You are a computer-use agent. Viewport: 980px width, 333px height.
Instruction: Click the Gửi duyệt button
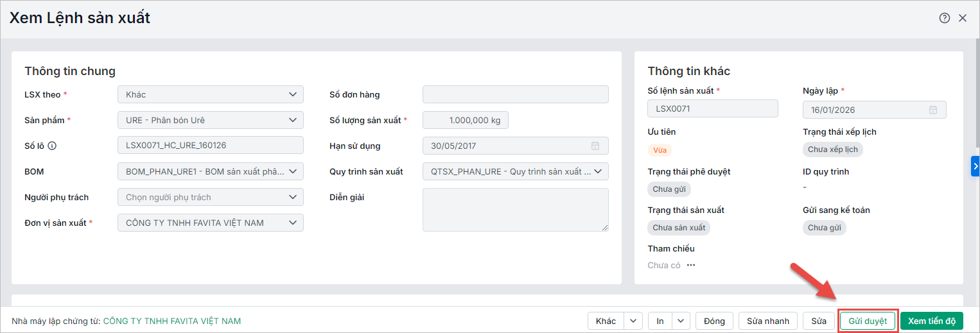[x=868, y=321]
